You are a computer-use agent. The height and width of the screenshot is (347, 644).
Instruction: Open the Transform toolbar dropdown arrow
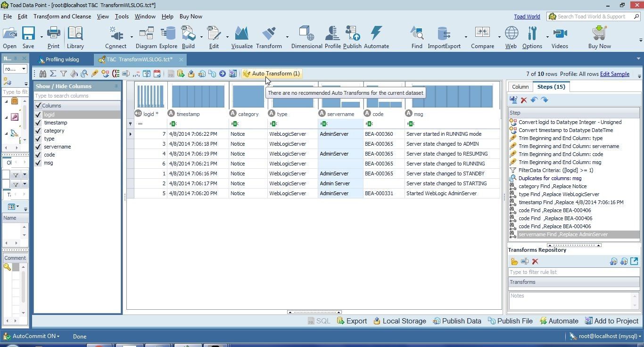coord(287,37)
